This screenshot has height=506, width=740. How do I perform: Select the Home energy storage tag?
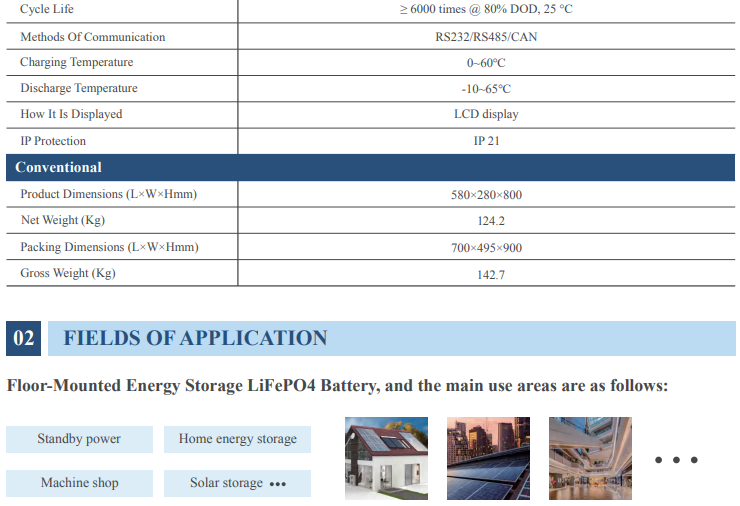point(237,439)
